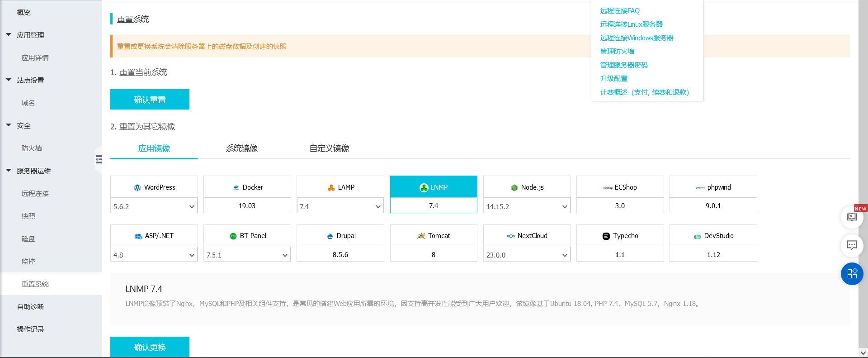This screenshot has width=868, height=358.
Task: Collapse the sidebar with the toggle handle
Action: [99, 159]
